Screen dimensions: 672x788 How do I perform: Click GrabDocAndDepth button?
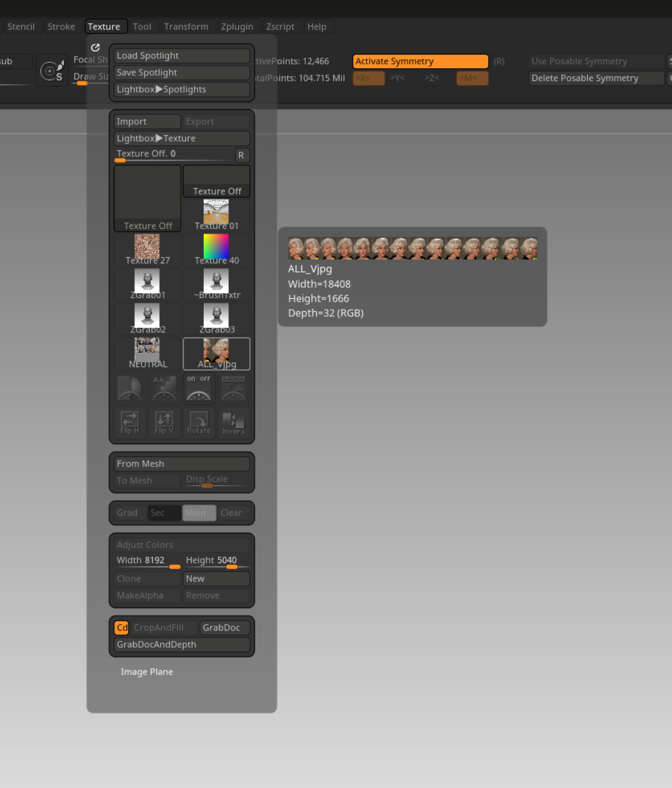182,645
